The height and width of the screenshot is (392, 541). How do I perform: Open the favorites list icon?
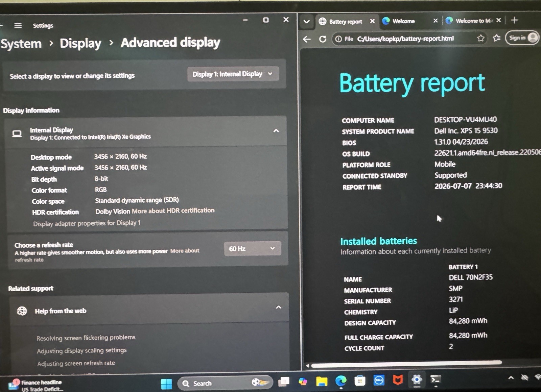click(x=496, y=38)
